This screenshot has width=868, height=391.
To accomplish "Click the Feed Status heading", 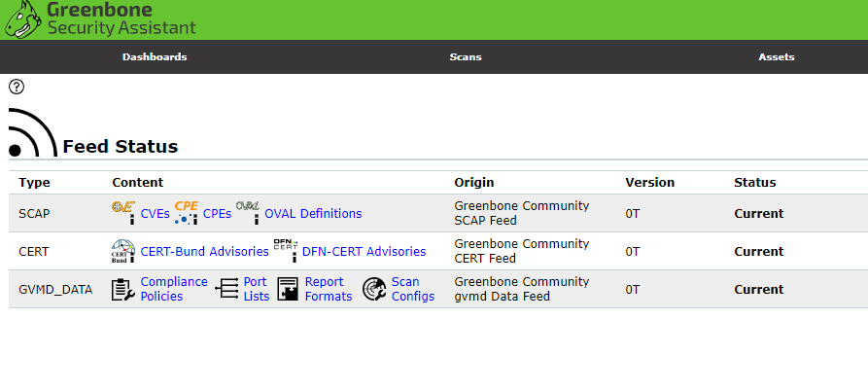I will [x=121, y=147].
